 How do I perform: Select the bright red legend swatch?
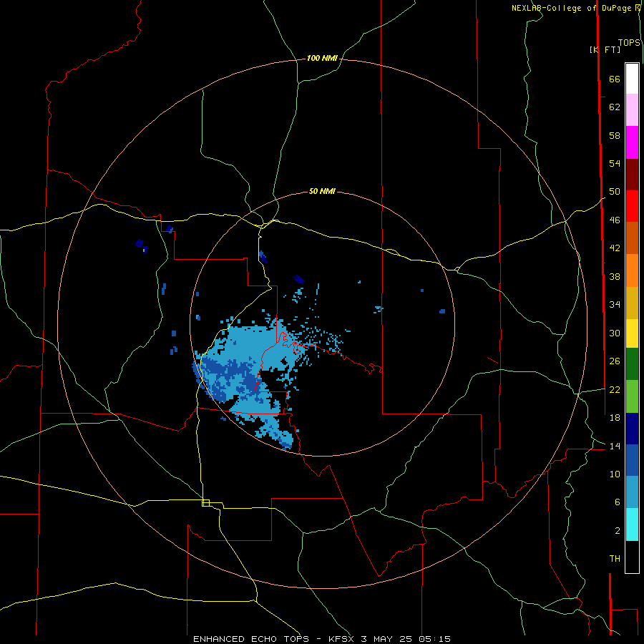(x=632, y=206)
